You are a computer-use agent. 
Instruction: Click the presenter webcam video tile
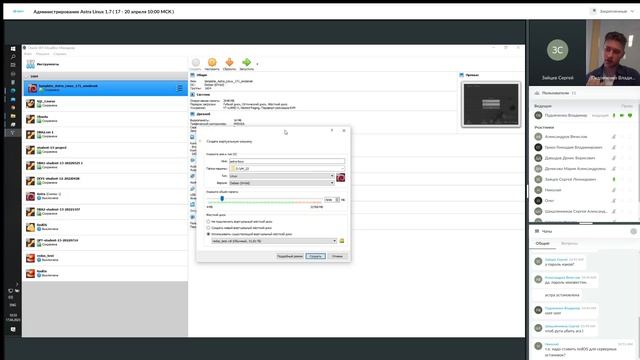613,53
